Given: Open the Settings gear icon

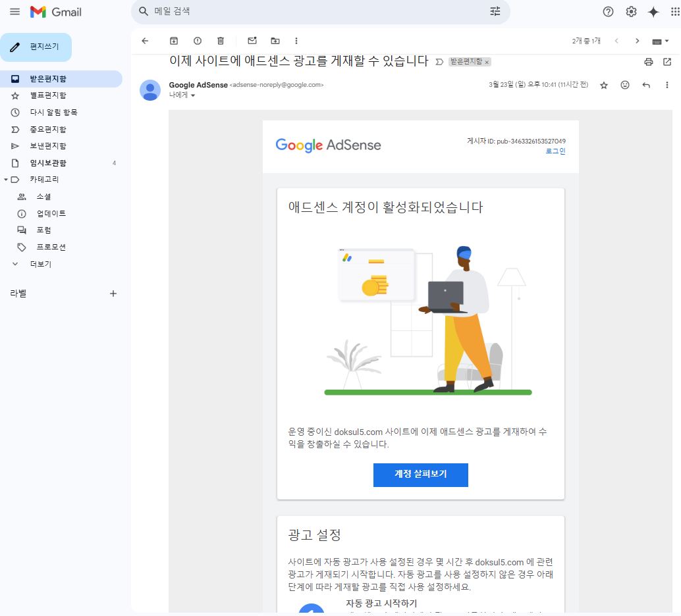Looking at the screenshot, I should (x=631, y=12).
